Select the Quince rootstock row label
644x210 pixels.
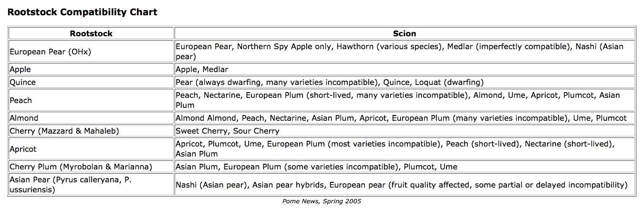(x=22, y=82)
